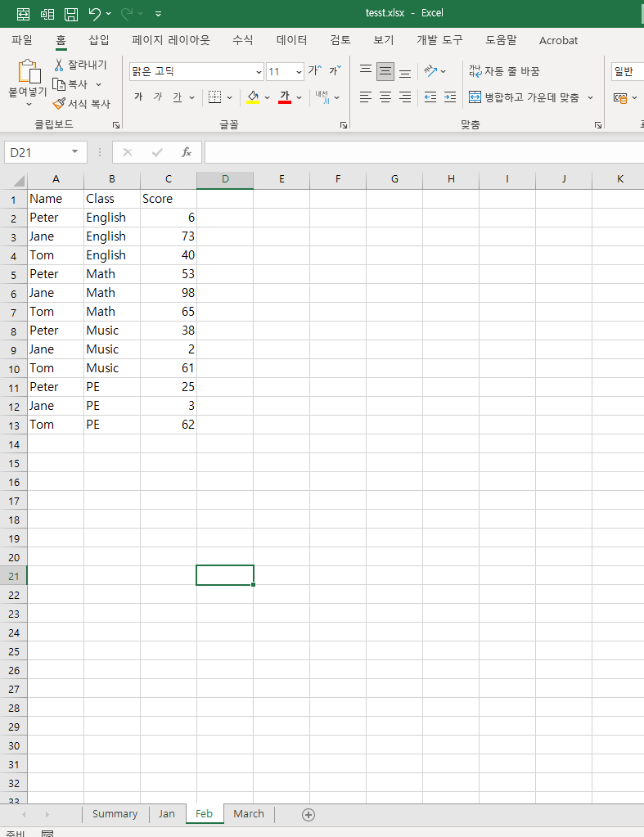Select row 13 header
Viewport: 644px width, 837px height.
[14, 425]
